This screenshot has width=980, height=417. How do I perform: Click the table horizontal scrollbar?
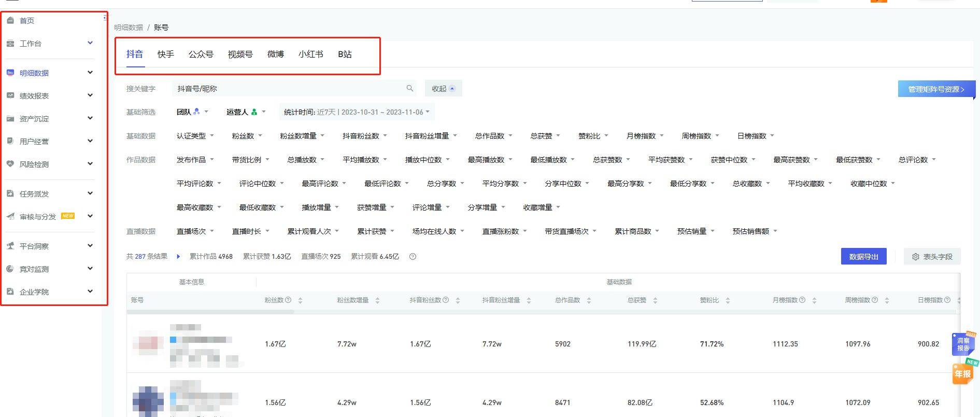[x=210, y=312]
